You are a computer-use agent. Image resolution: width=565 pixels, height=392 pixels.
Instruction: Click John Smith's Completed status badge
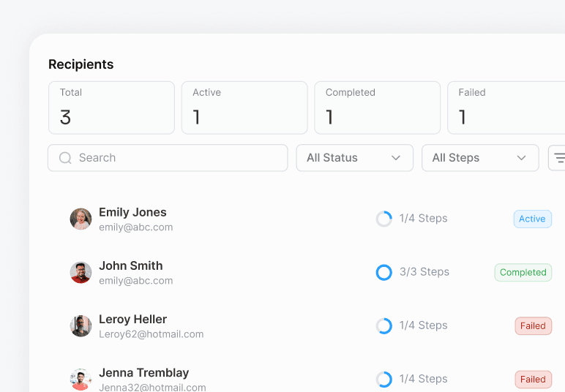523,272
